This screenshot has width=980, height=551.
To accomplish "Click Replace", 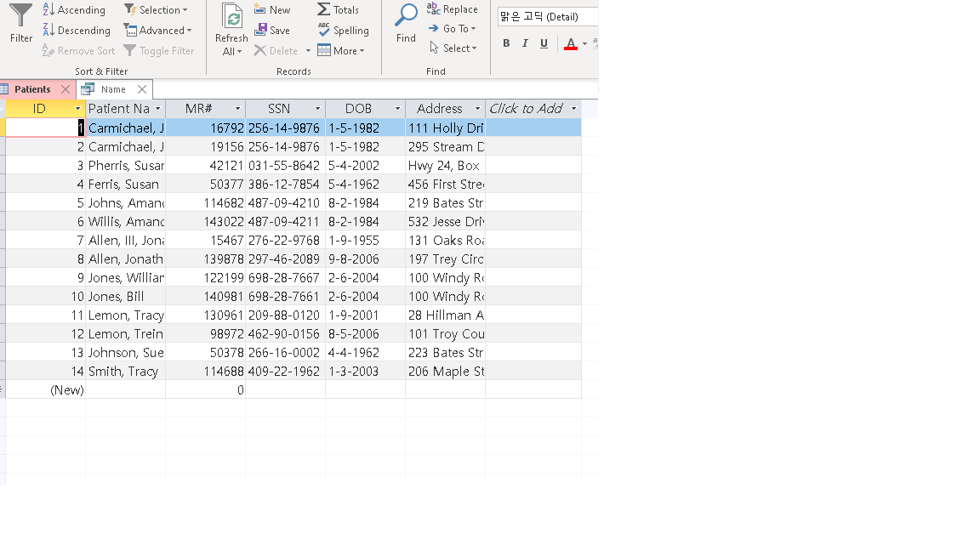I will click(x=453, y=9).
